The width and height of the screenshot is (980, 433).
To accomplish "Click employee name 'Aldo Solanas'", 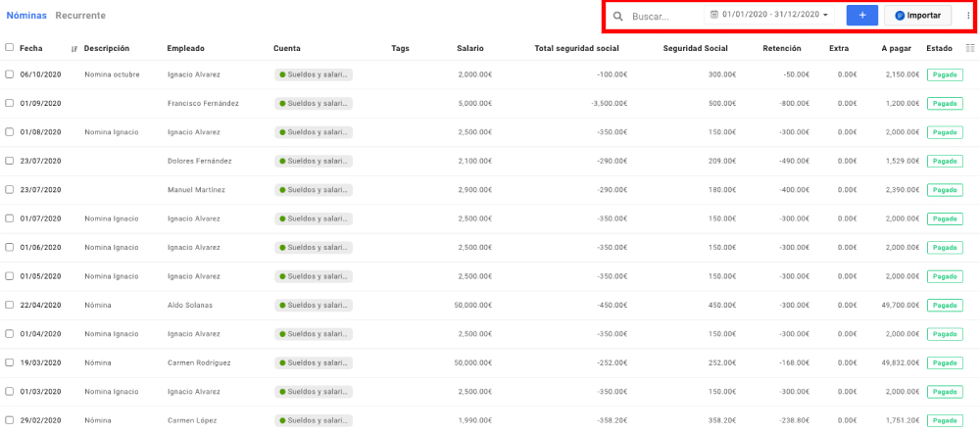I will click(190, 305).
